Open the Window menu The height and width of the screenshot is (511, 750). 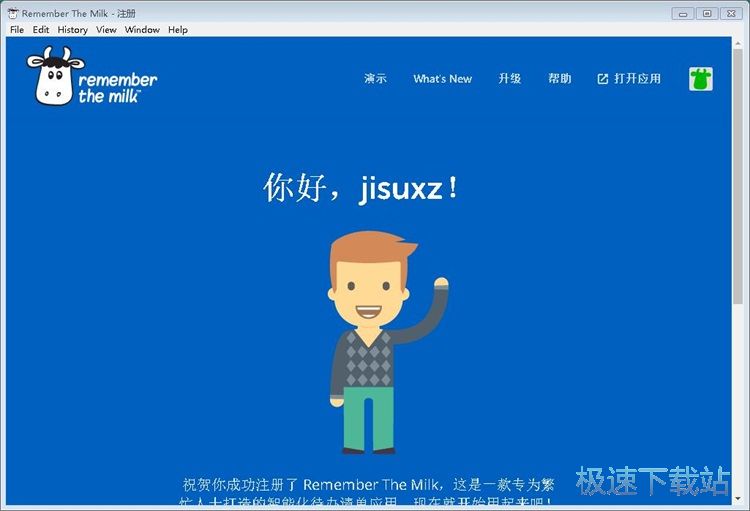(x=142, y=30)
